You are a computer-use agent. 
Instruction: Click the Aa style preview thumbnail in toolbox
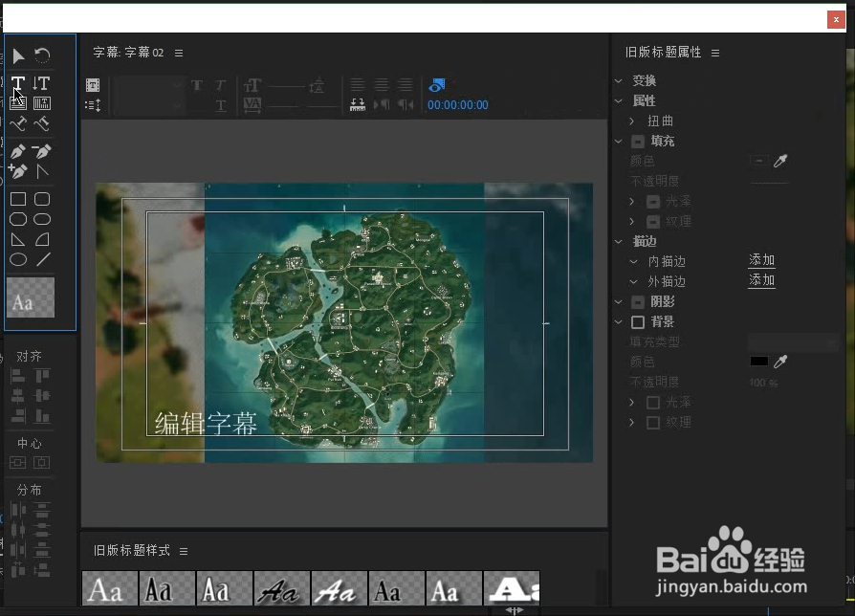31,297
